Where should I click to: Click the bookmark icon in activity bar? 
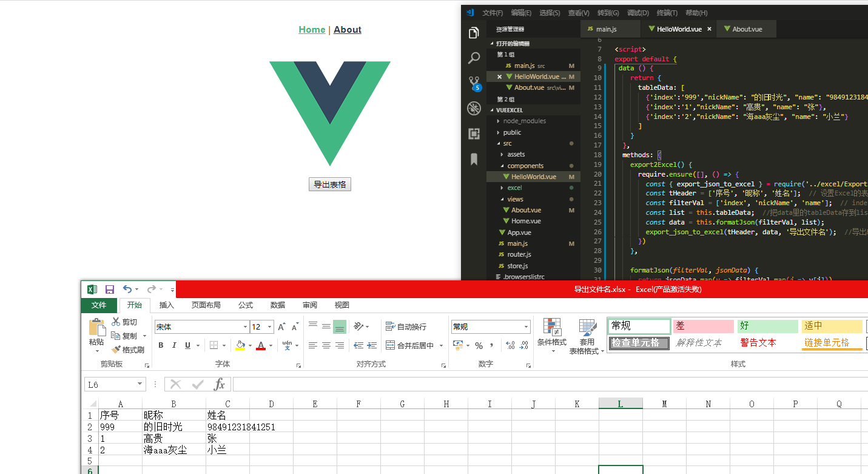coord(474,159)
